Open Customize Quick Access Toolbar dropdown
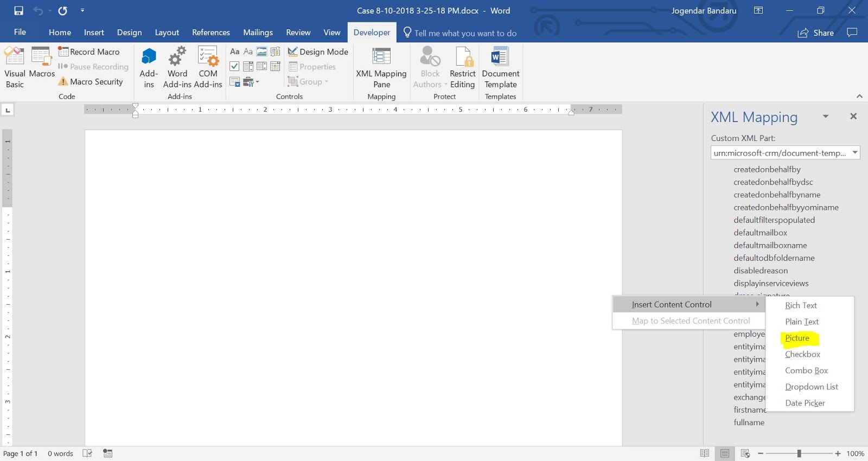The height and width of the screenshot is (461, 868). (x=82, y=10)
